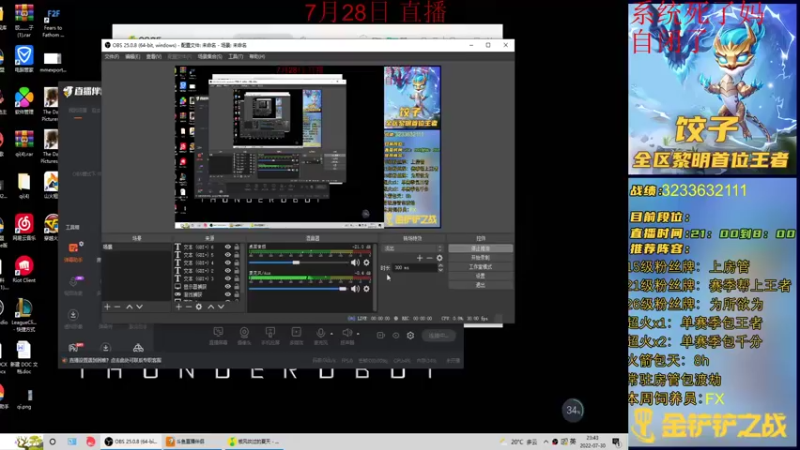Click the microphone icon in the 直播伴侣 toolbar
Image resolution: width=800 pixels, height=450 pixels.
(320, 333)
